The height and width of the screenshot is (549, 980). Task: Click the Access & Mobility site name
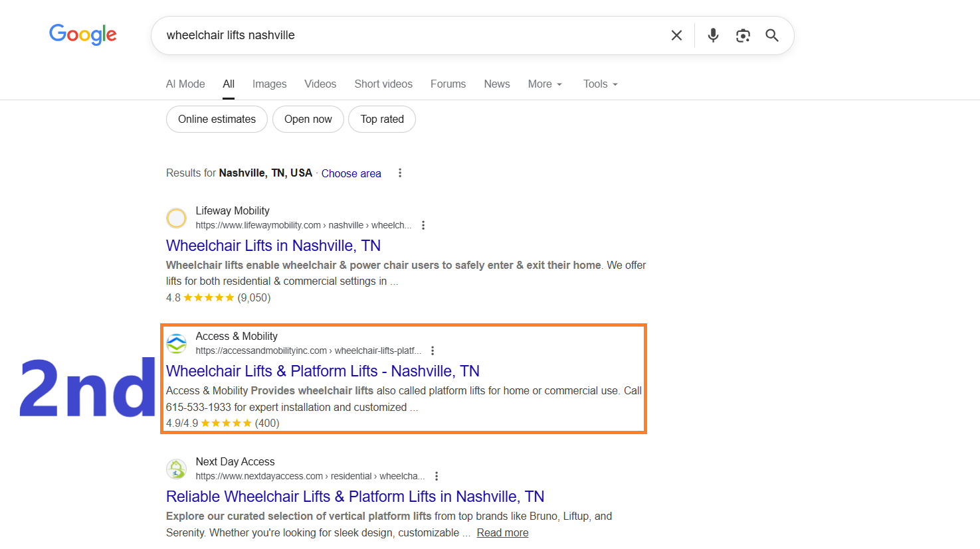click(237, 336)
